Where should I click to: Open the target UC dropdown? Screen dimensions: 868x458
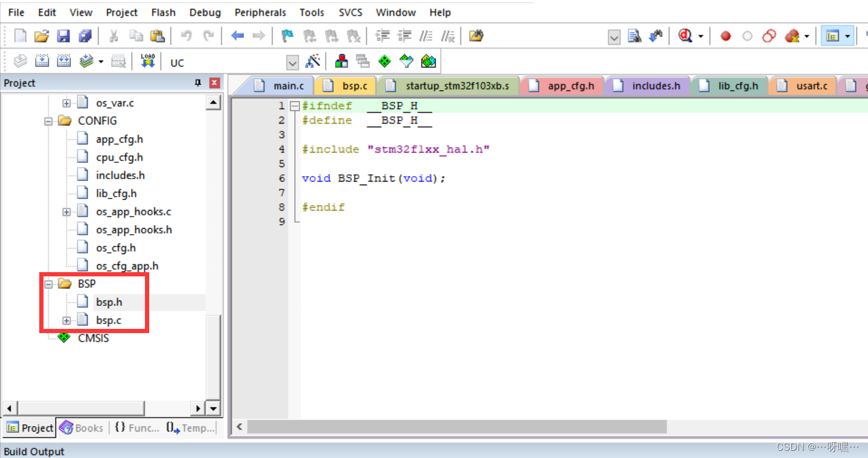coord(292,62)
